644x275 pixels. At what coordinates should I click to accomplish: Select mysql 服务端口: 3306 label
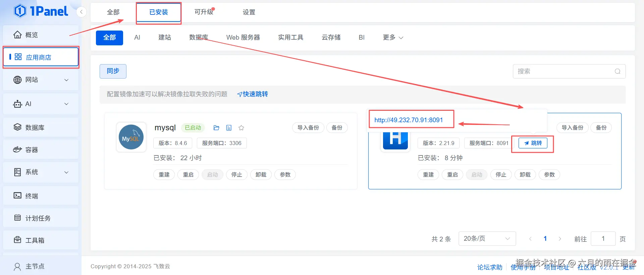(222, 143)
